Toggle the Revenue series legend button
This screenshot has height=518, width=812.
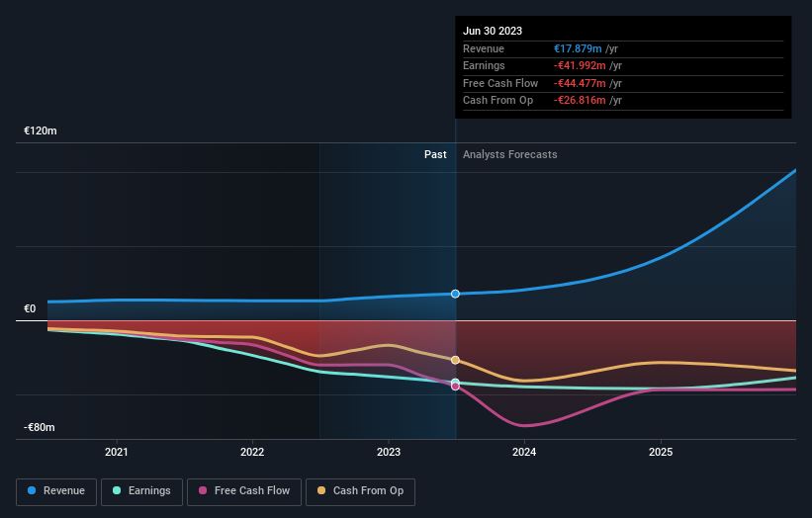56,491
